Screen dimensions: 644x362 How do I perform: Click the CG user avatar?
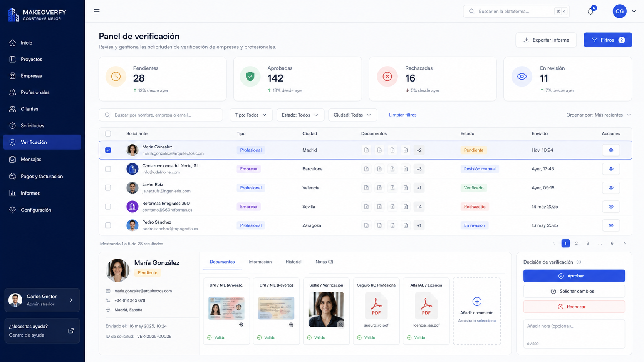coord(619,11)
